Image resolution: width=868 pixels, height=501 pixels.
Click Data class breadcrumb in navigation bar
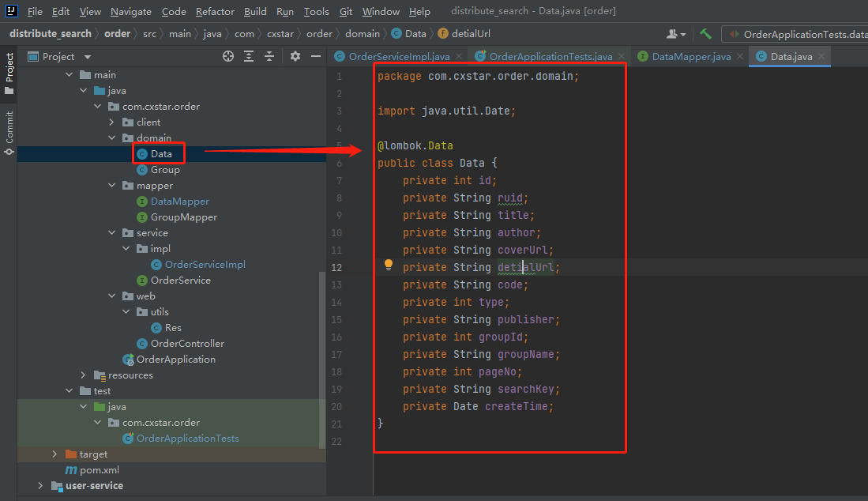click(x=415, y=34)
